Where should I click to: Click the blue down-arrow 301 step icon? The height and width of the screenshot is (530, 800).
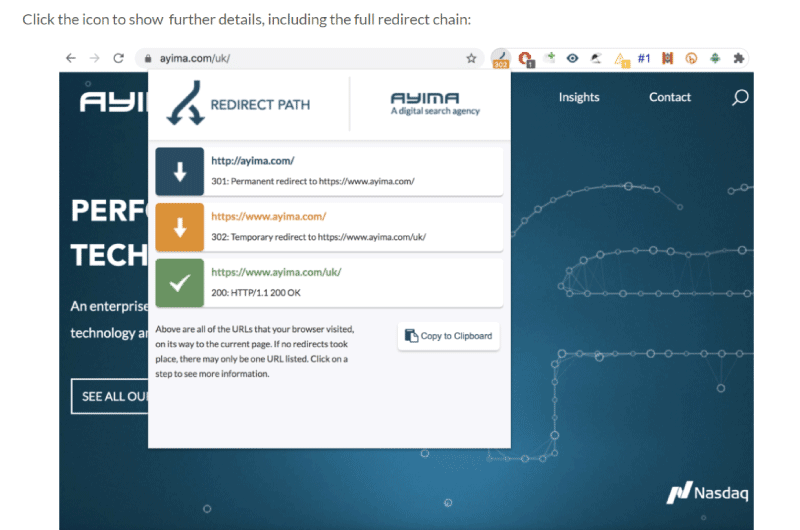point(180,171)
